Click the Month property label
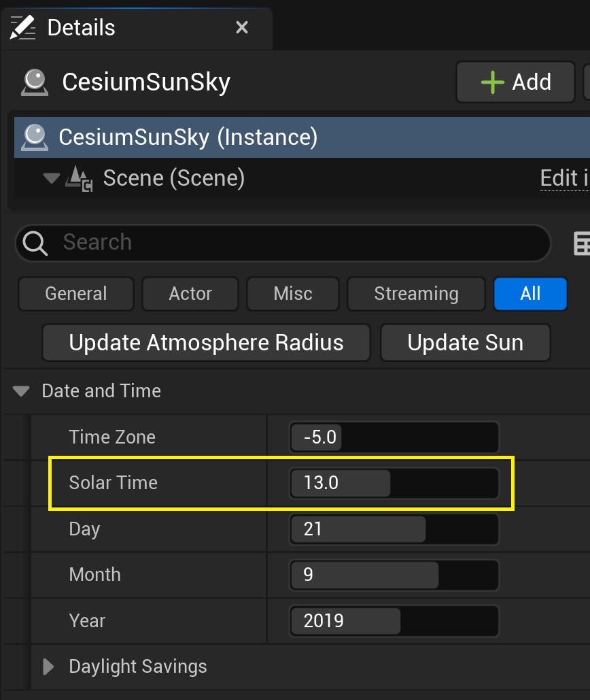 (x=95, y=575)
